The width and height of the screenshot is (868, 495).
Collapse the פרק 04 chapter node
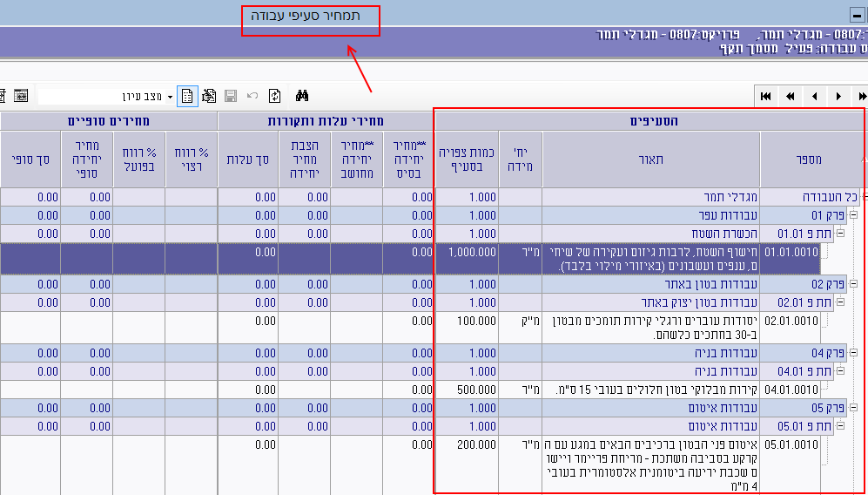(x=853, y=353)
